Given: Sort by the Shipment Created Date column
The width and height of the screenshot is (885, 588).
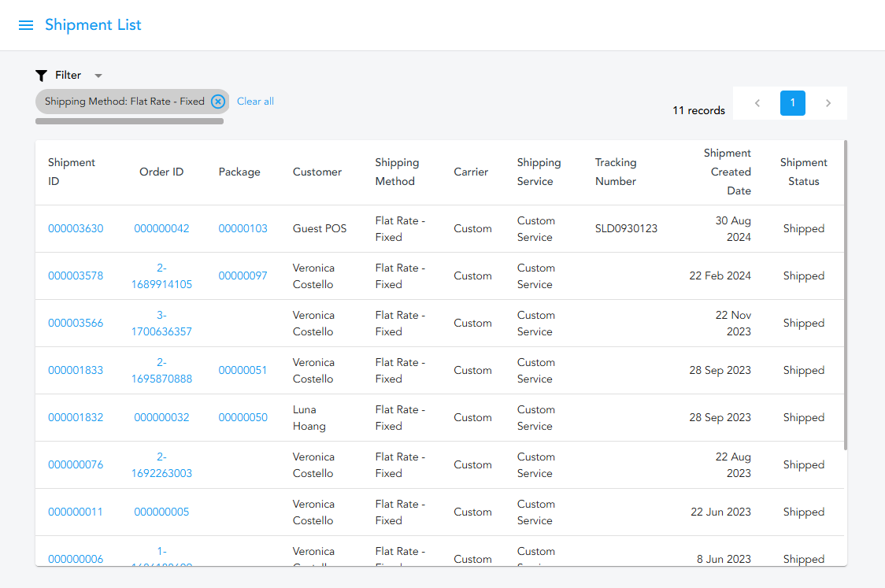Looking at the screenshot, I should 728,172.
